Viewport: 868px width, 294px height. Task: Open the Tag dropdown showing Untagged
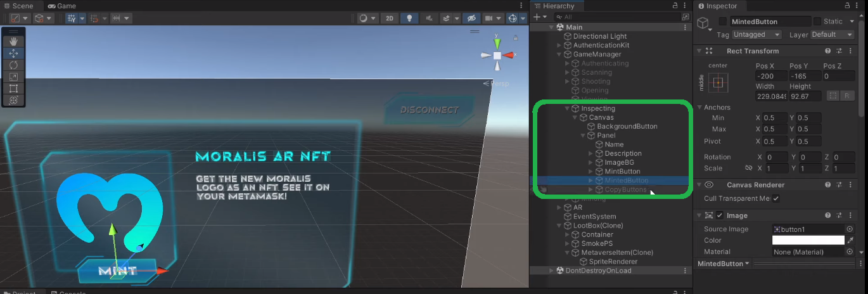(x=756, y=35)
